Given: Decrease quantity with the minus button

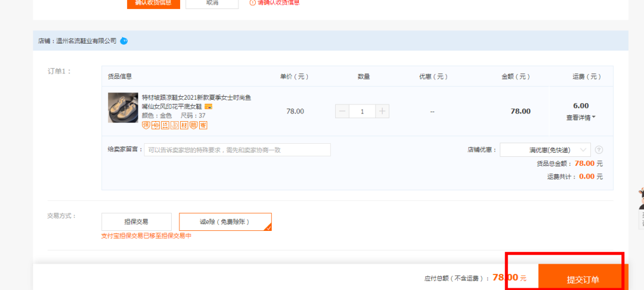Looking at the screenshot, I should [x=342, y=111].
